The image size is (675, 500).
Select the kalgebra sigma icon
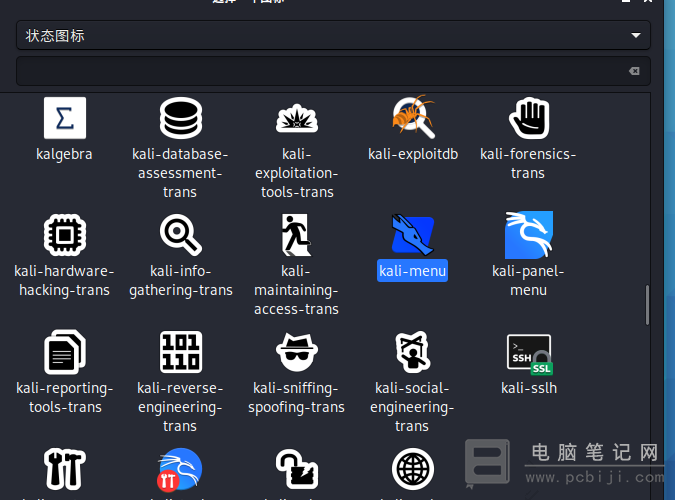[x=65, y=118]
